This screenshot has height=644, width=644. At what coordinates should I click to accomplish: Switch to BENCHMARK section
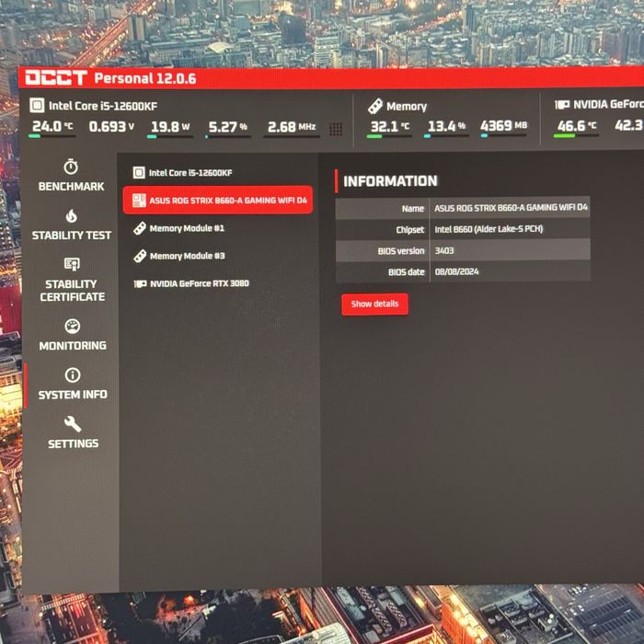coord(72,187)
